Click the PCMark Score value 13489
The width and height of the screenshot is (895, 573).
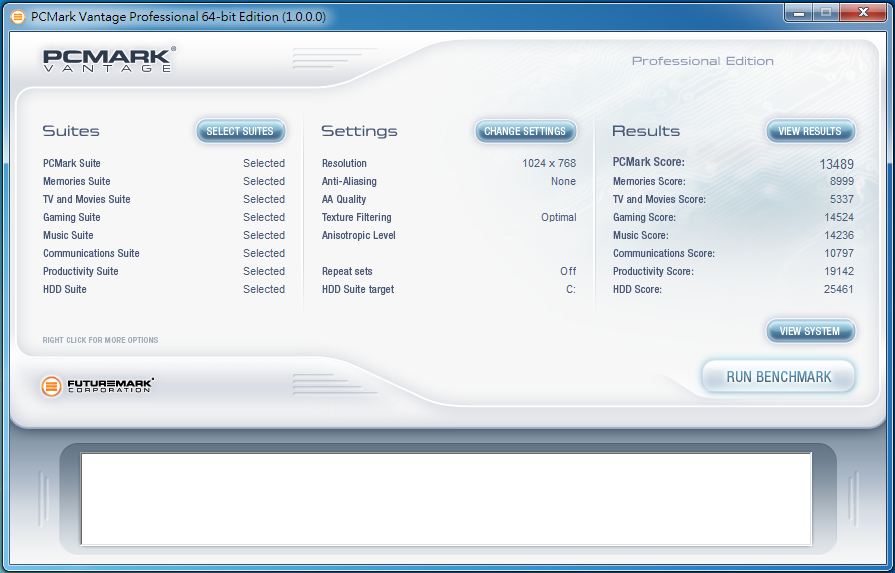tap(836, 163)
